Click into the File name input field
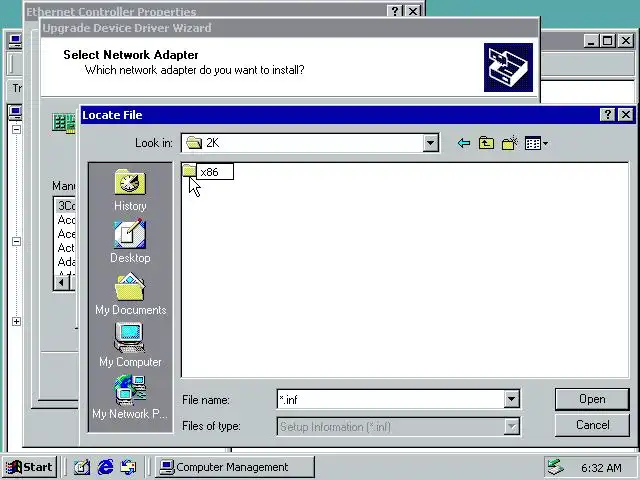Image resolution: width=640 pixels, height=480 pixels. [391, 399]
